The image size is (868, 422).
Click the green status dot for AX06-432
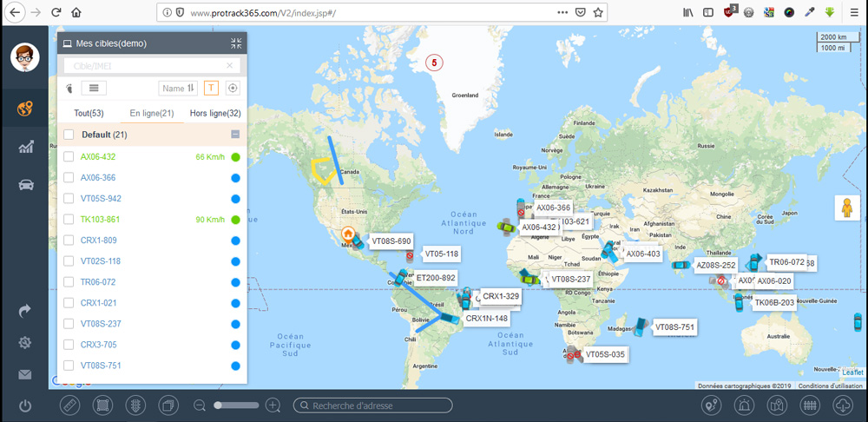[235, 156]
